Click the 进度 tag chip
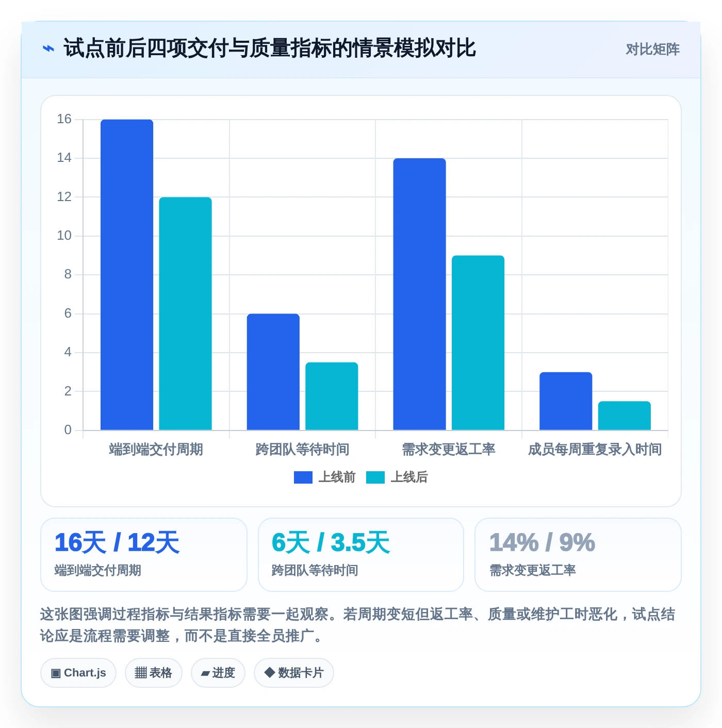 [218, 673]
